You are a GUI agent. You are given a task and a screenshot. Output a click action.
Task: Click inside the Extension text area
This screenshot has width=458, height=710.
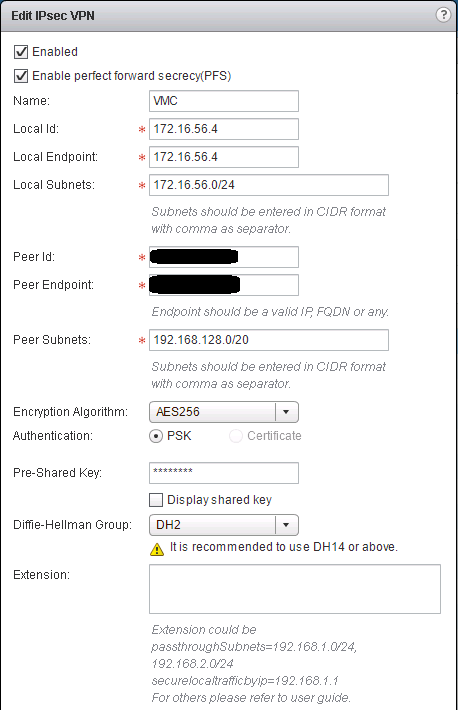pos(295,589)
